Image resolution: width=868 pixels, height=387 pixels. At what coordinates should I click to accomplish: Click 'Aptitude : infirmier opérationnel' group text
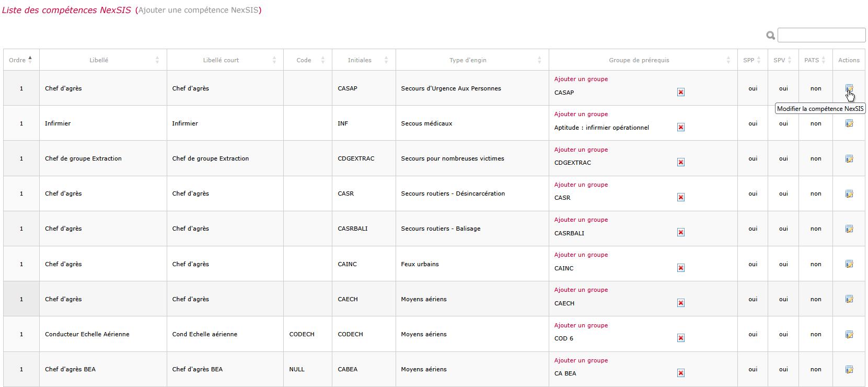coord(601,128)
